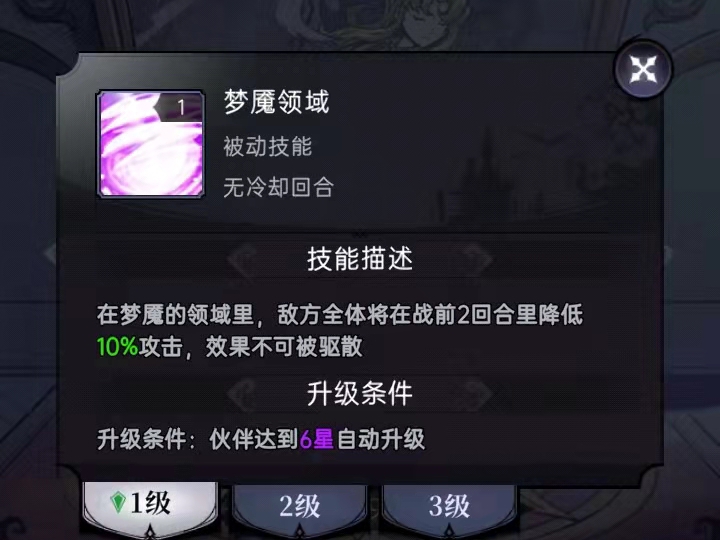This screenshot has height=540, width=720.
Task: Switch to the 1级 skill tab
Action: pos(150,507)
